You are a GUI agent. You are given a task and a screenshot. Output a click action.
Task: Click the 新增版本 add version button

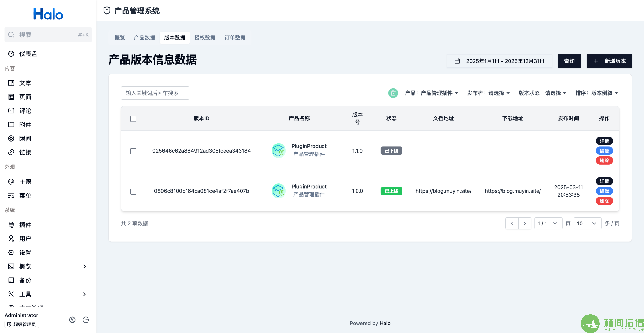pos(609,61)
